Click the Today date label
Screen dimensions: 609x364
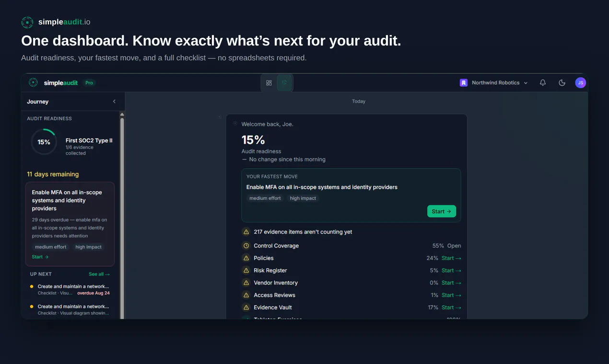coord(359,102)
